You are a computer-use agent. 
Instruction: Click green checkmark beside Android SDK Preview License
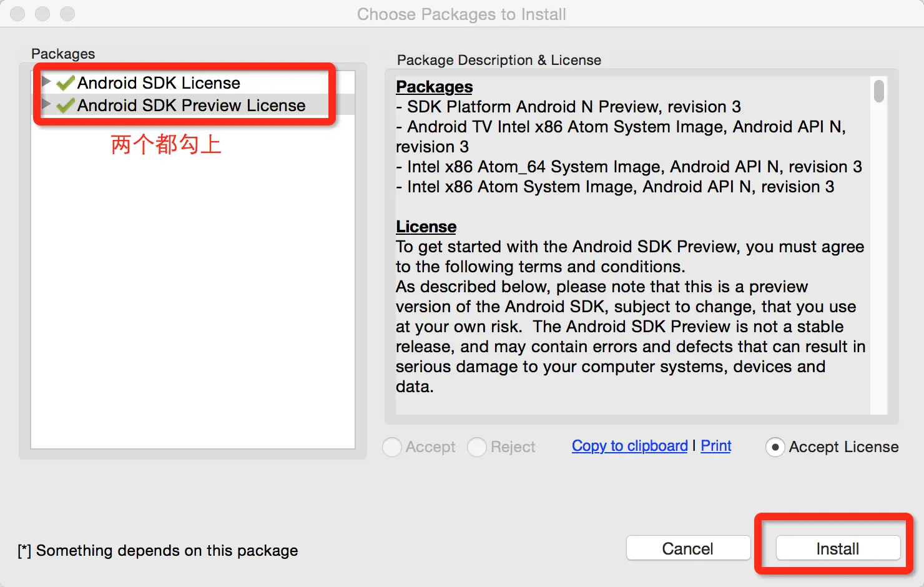66,106
